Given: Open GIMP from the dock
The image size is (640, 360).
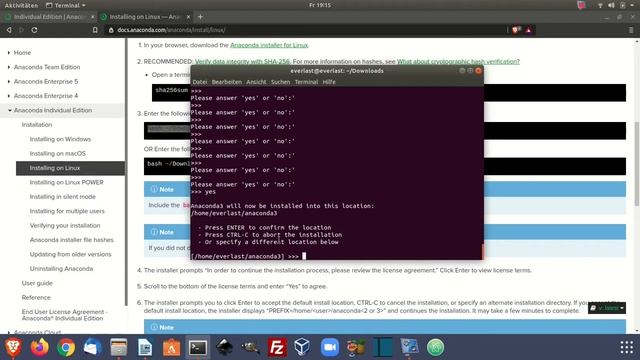Looking at the screenshot, I should click(250, 347).
